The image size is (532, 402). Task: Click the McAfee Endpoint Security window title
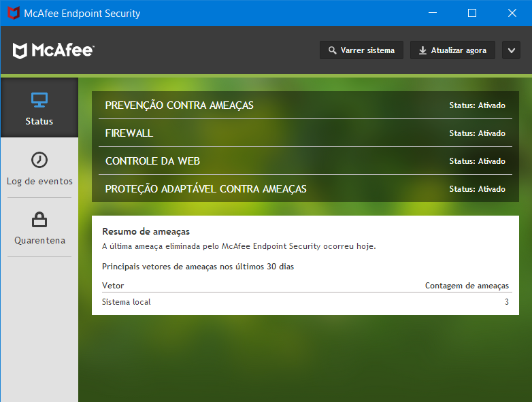[82, 13]
